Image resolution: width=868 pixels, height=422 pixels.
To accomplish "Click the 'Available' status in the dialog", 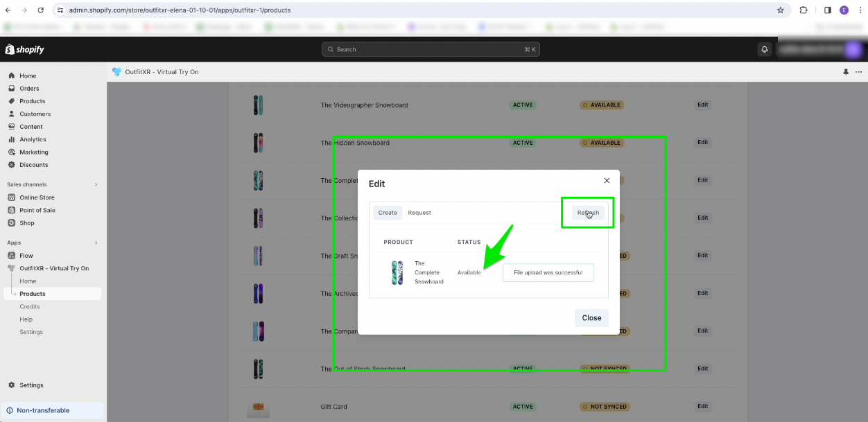I will click(x=469, y=272).
